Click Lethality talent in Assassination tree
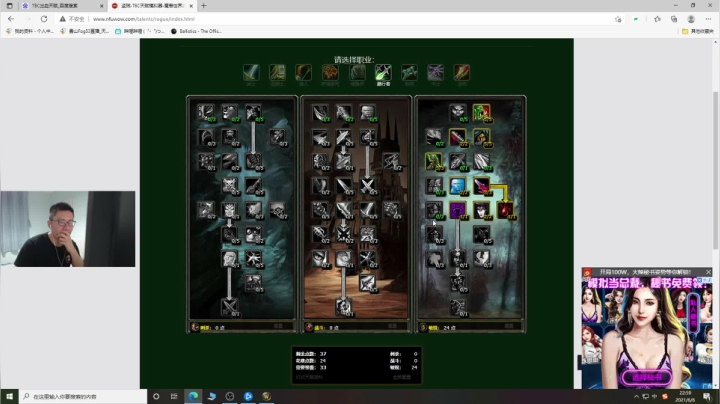The height and width of the screenshot is (404, 720). (x=253, y=161)
